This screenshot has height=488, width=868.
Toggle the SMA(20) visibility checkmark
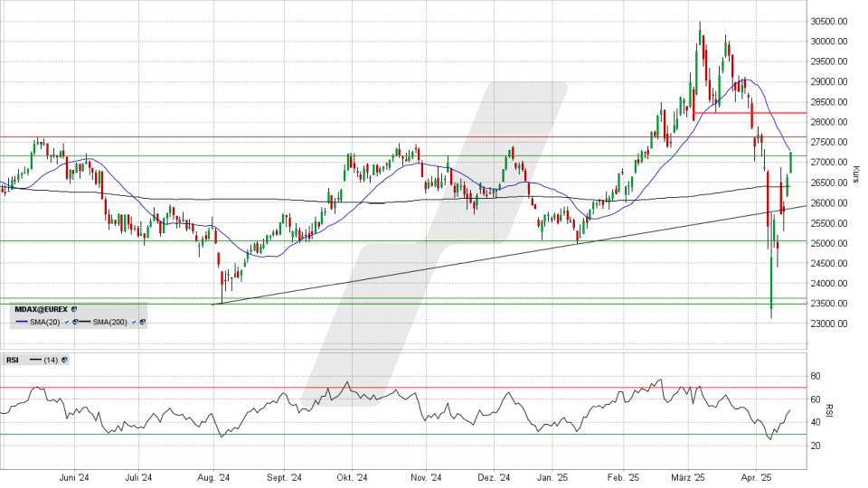pos(66,322)
